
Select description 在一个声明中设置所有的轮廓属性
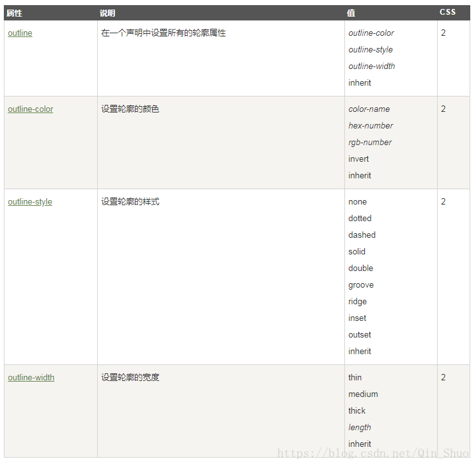[x=164, y=33]
